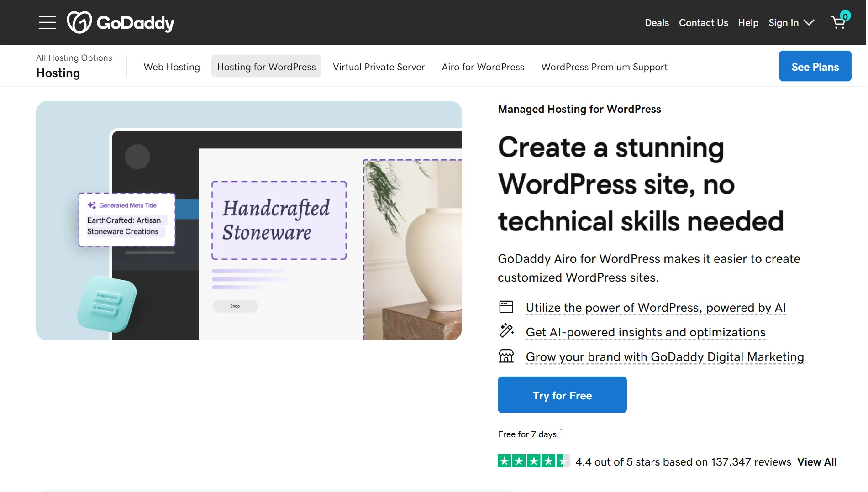The height and width of the screenshot is (492, 868).
Task: Click the Generated Meta Title card
Action: [126, 220]
